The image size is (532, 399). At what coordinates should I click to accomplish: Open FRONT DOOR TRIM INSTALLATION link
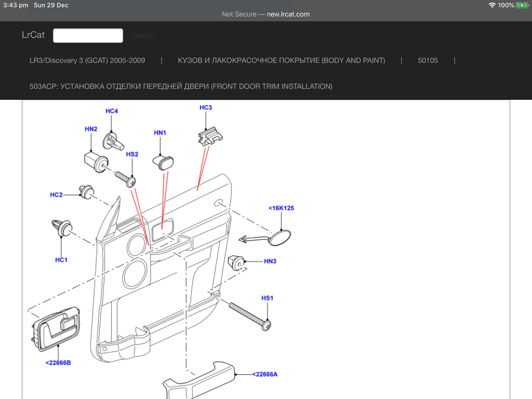click(x=181, y=86)
